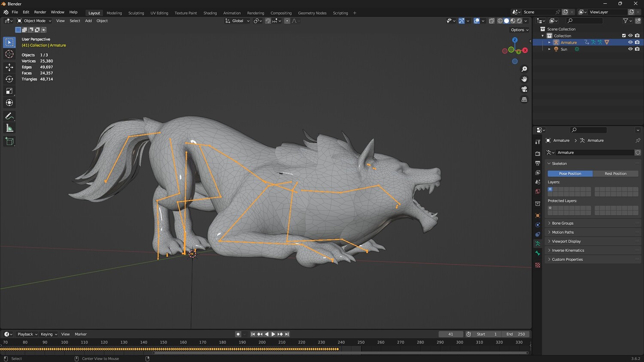Hide the Sun object in the viewport
The width and height of the screenshot is (644, 362).
click(630, 49)
